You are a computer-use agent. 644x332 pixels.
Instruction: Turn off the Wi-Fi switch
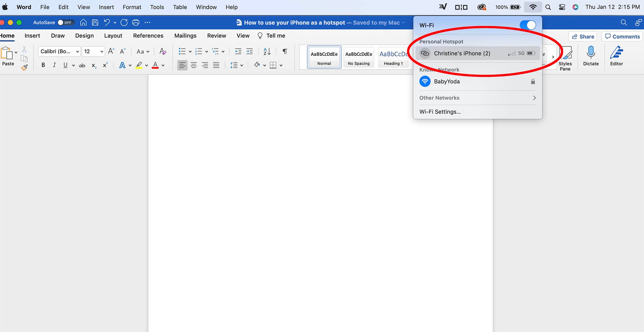point(528,25)
